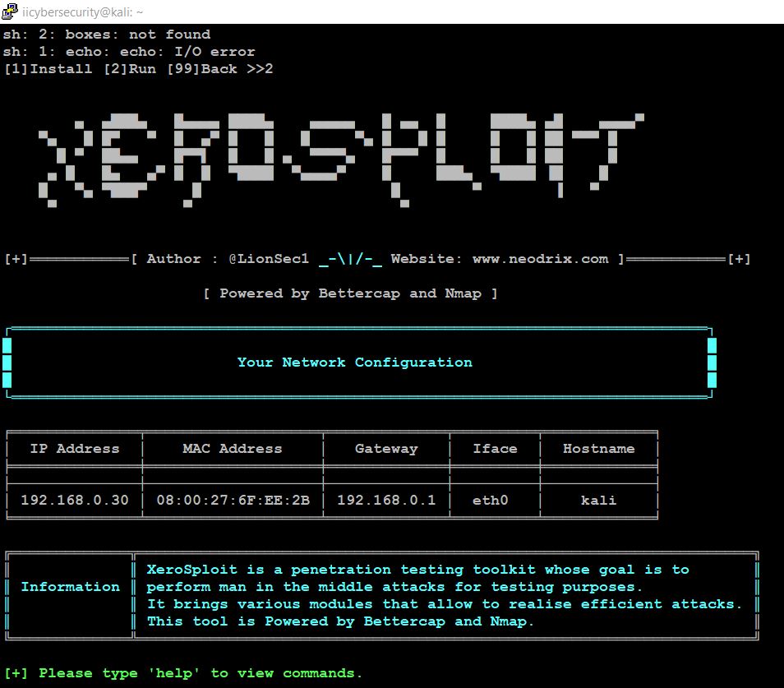Click the "Please type 'help' to view commands" line
The image size is (784, 688).
182,673
